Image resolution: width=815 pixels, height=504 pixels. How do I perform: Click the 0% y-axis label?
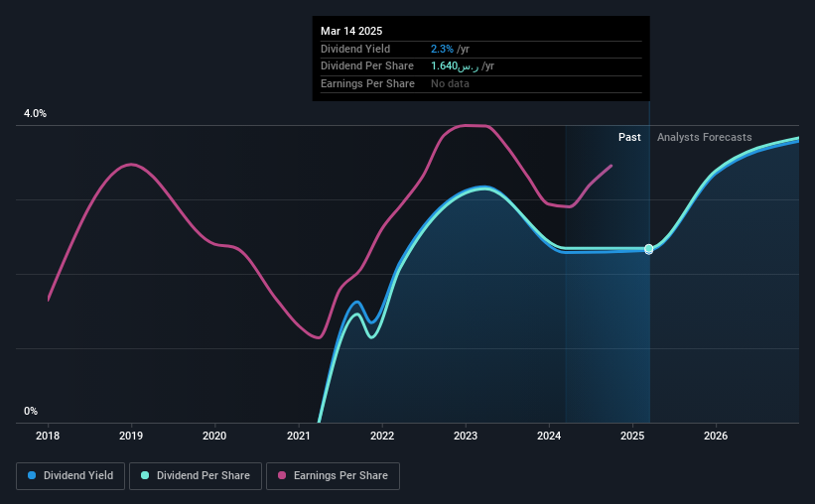(x=31, y=411)
